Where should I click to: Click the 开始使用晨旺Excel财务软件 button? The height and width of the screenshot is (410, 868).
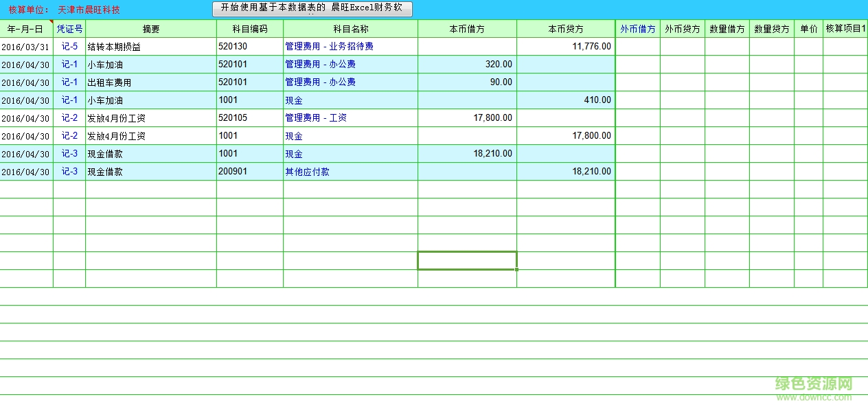pyautogui.click(x=311, y=9)
